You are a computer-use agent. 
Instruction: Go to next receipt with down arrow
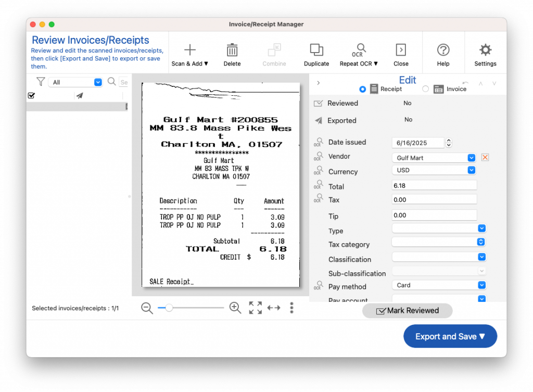(x=494, y=84)
